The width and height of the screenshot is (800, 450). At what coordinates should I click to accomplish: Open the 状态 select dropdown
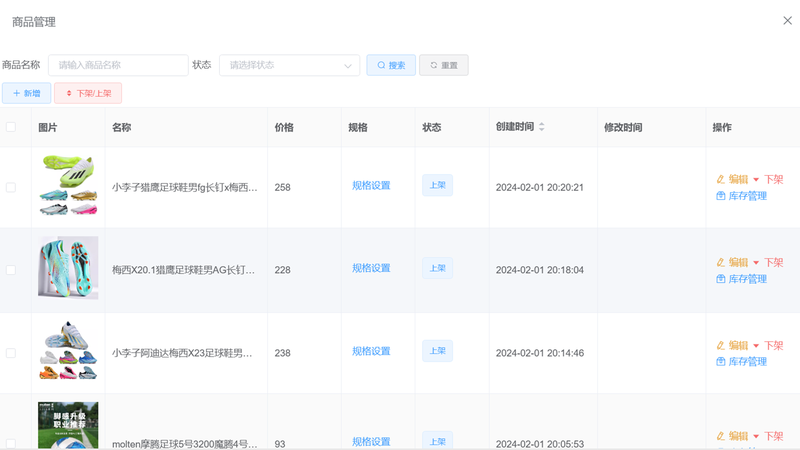coord(289,65)
